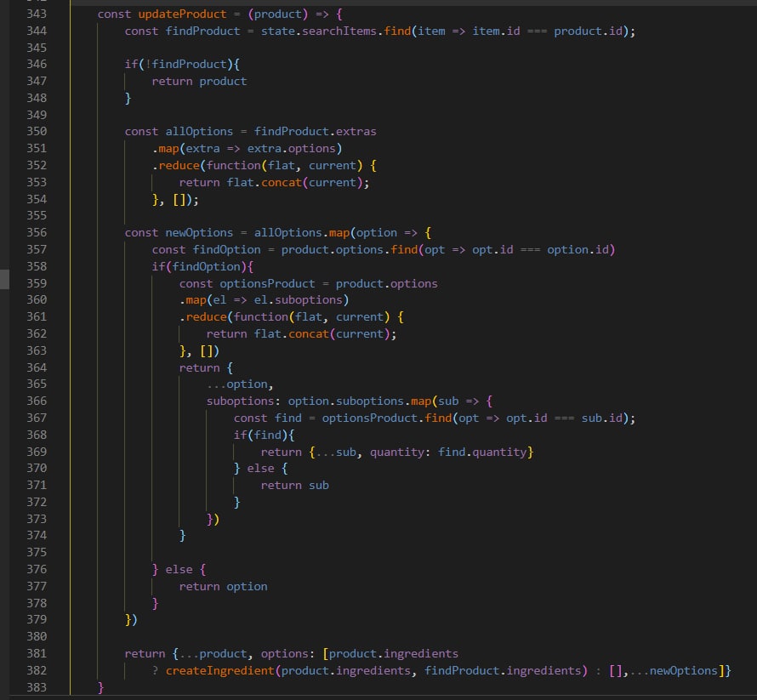Click line number 364 in the gutter
The image size is (757, 700).
37,367
